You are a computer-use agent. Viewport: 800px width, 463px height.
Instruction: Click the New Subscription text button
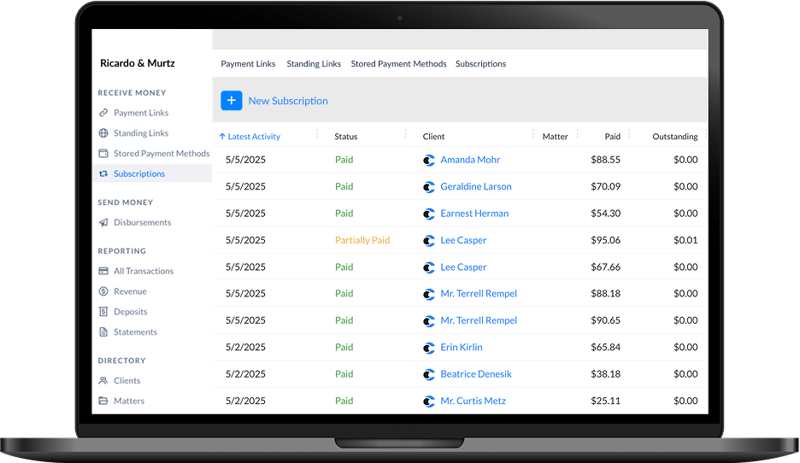pyautogui.click(x=288, y=101)
